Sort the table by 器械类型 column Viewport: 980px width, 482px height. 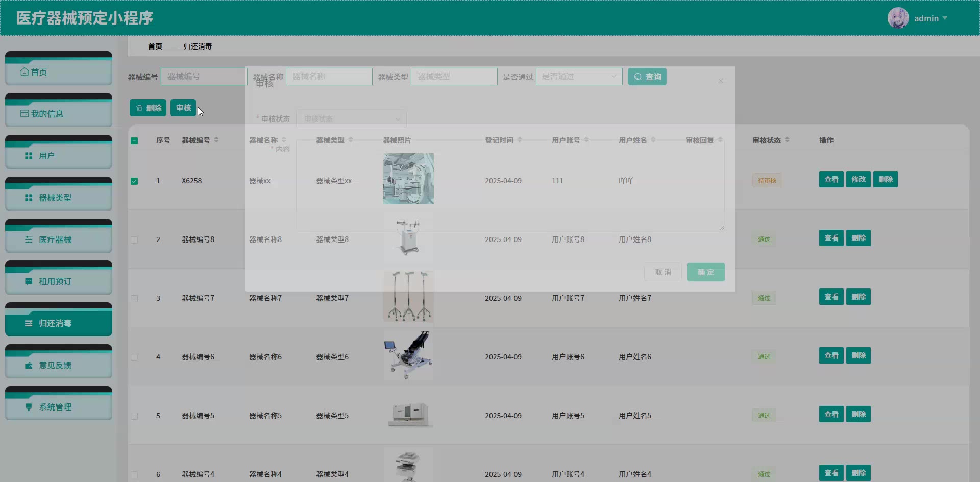coord(351,140)
